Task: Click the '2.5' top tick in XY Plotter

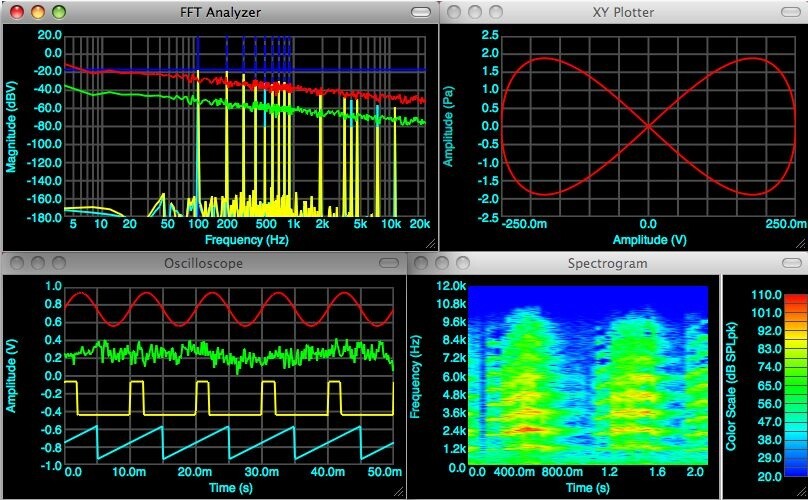Action: point(490,35)
